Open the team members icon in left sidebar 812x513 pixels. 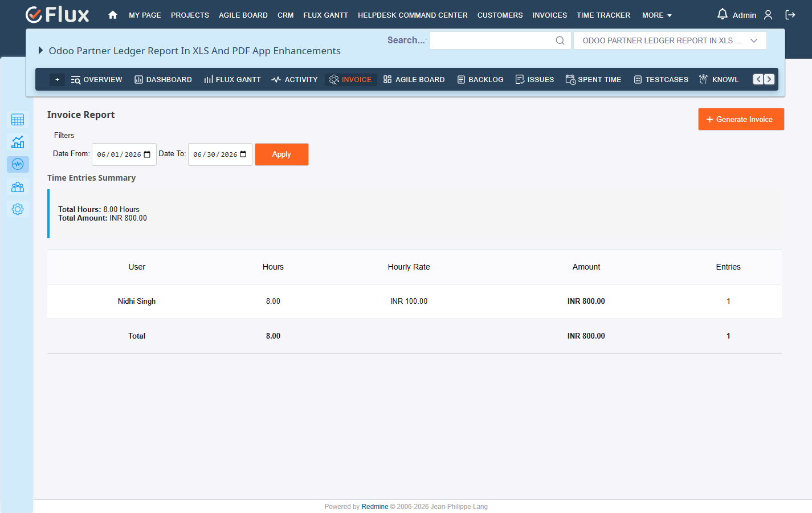pyautogui.click(x=18, y=187)
